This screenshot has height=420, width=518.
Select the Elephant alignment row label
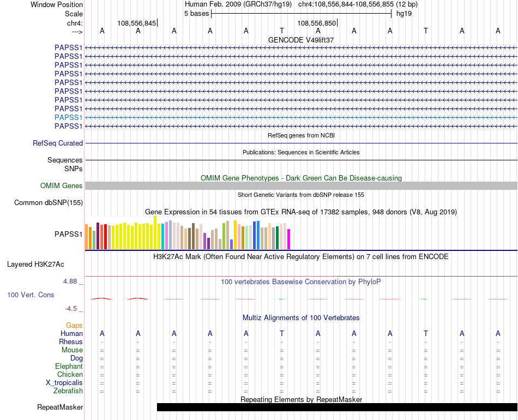point(69,367)
